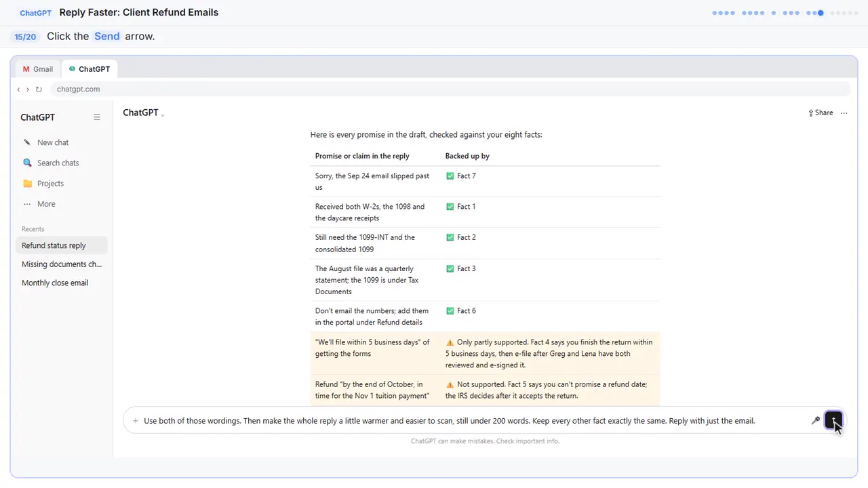Reload the chatgpt.com page
The width and height of the screenshot is (868, 488).
pyautogui.click(x=39, y=89)
